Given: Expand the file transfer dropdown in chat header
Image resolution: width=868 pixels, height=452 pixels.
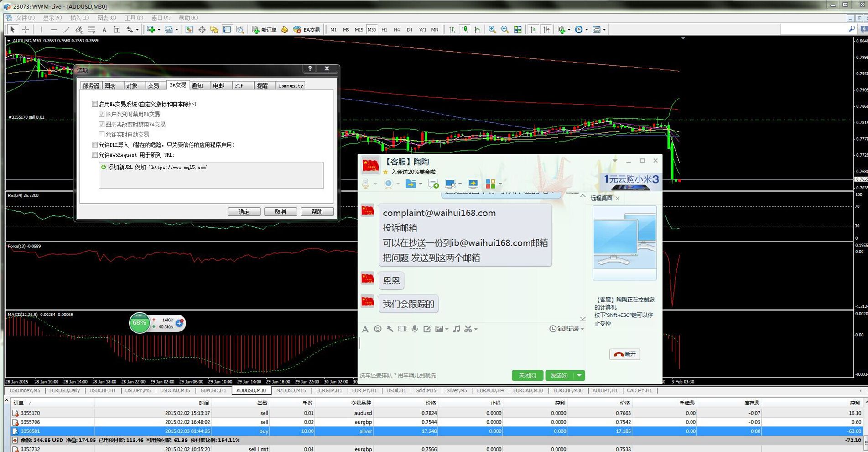Looking at the screenshot, I should pos(420,184).
